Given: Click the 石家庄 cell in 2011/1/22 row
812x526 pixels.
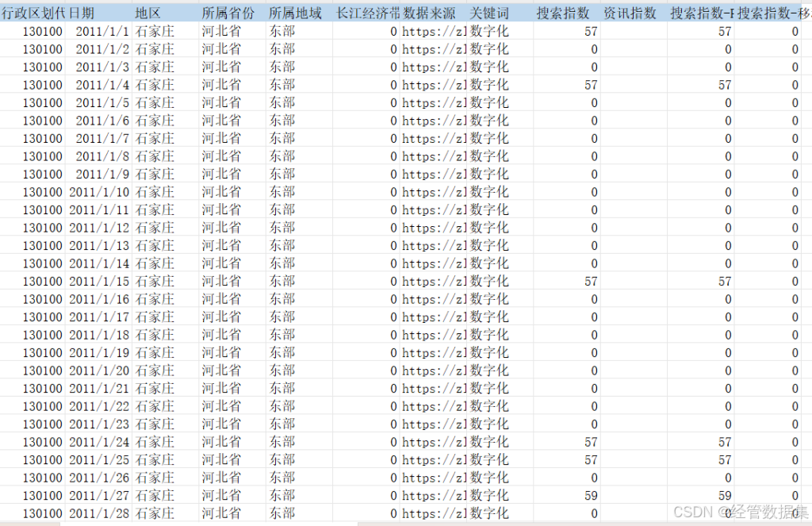Looking at the screenshot, I should [166, 406].
